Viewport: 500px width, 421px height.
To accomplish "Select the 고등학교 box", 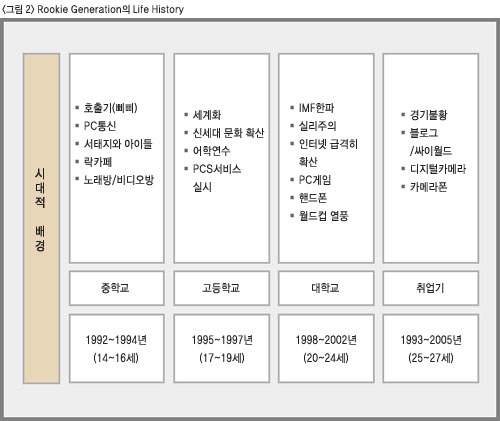I will 222,288.
